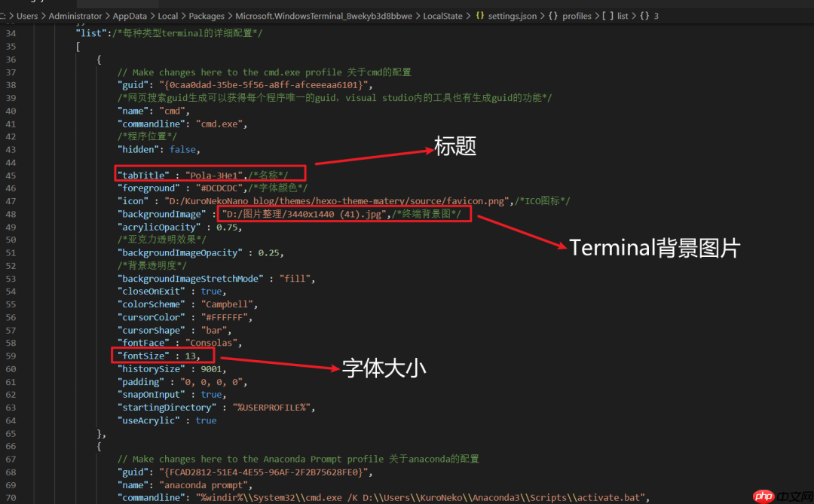Screen dimensions: 814x504
Task: Click Packages in the breadcrumb path
Action: 207,15
